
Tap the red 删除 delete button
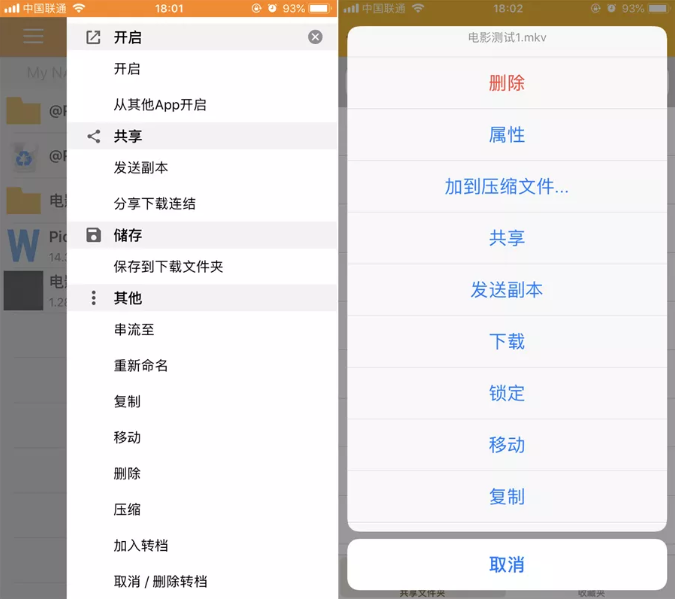(x=507, y=83)
